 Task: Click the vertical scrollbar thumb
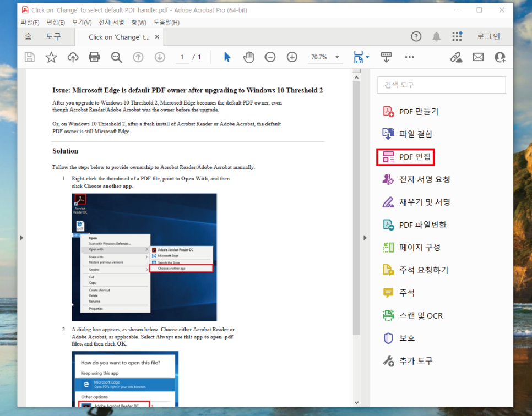tap(356, 208)
